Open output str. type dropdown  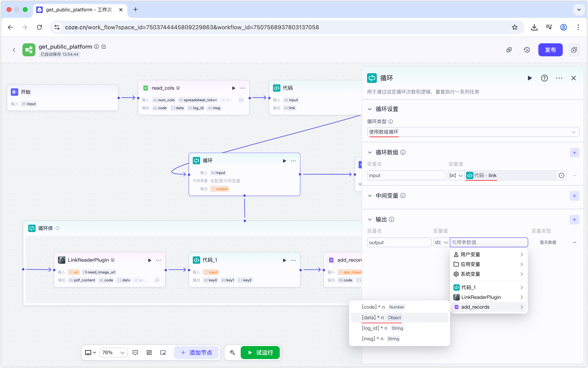click(441, 242)
